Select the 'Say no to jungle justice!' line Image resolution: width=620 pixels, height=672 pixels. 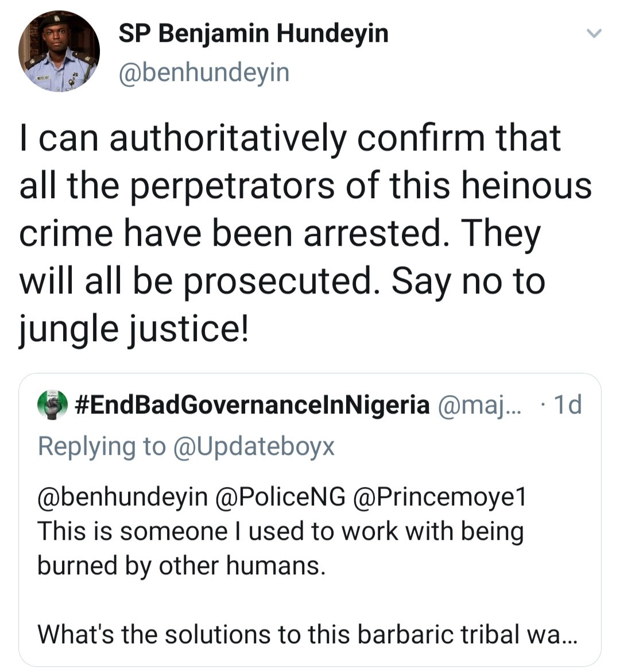pos(282,306)
